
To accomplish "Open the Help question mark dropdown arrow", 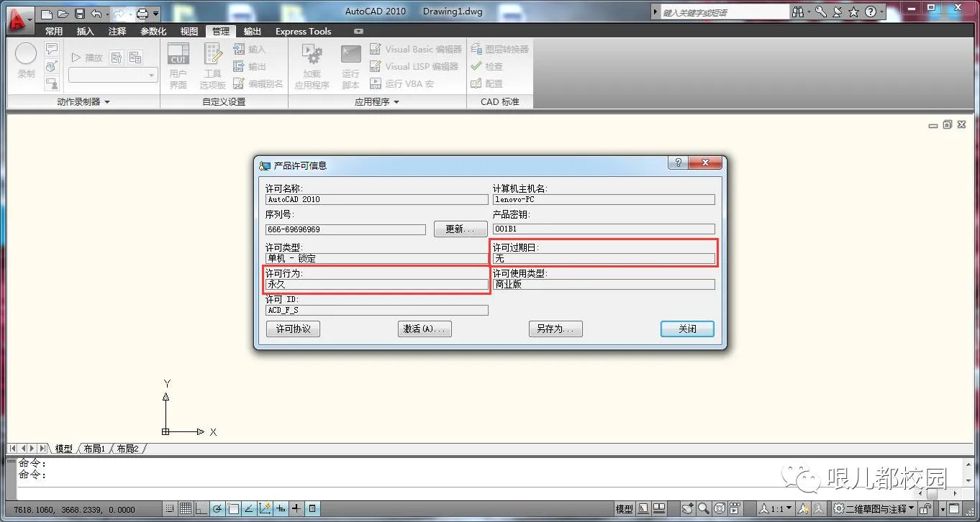I will tap(882, 12).
